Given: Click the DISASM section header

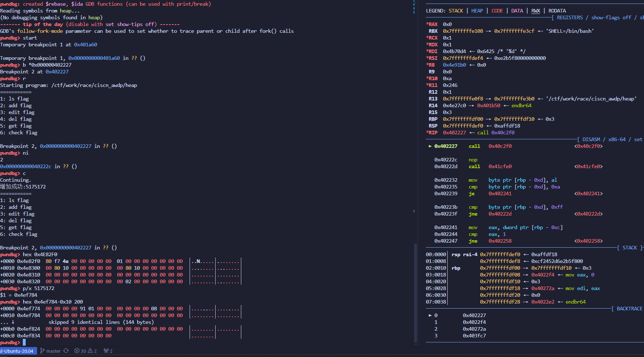Looking at the screenshot, I should (591, 139).
